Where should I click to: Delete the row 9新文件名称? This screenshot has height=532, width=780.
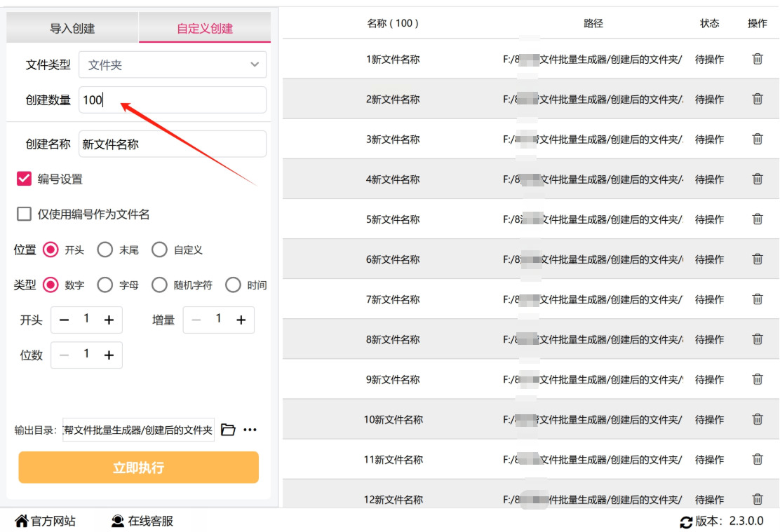(x=757, y=379)
